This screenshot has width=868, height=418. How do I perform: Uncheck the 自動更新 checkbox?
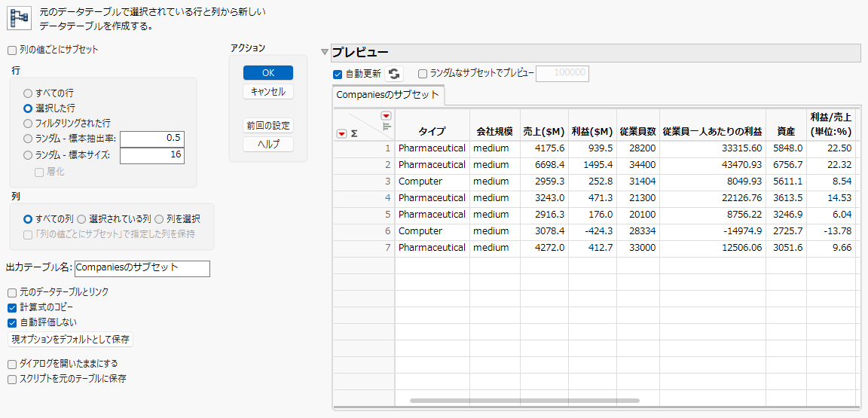point(337,74)
